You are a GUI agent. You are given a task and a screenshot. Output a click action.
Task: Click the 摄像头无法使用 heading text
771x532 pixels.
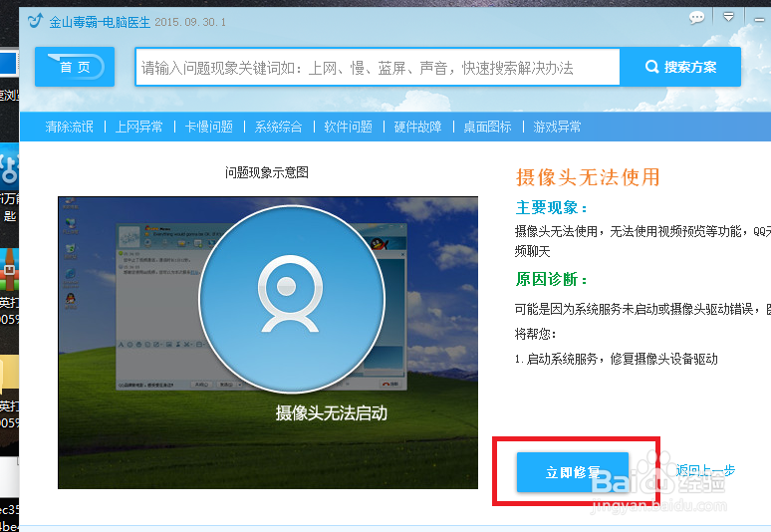[588, 177]
